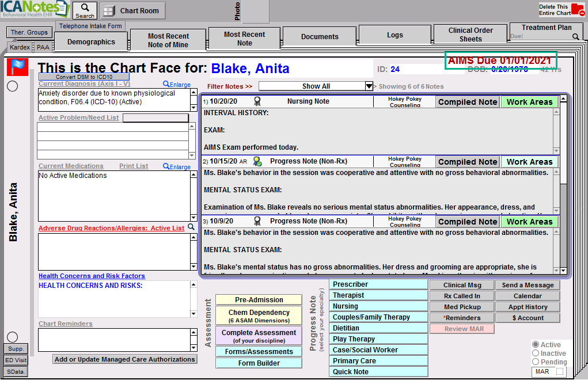Image resolution: width=588 pixels, height=380 pixels.
Task: Open the Documents tab
Action: (x=320, y=36)
